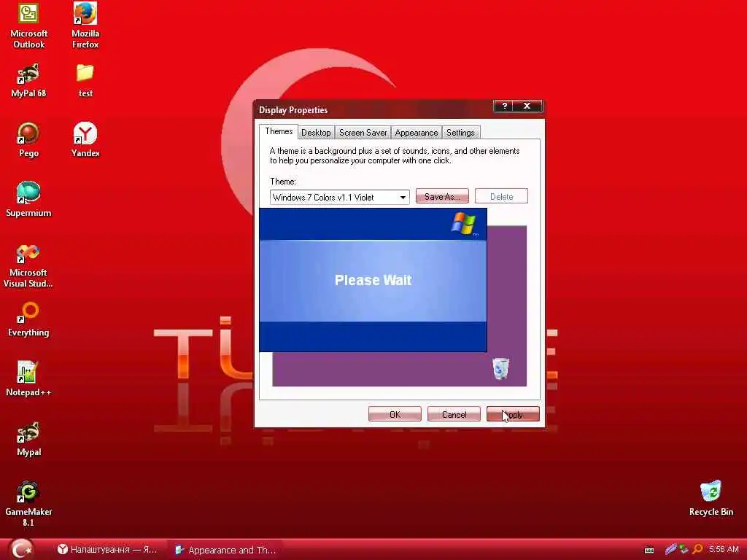Screen dimensions: 747x560
Task: Select the GameMaker 8.1 desktop icon
Action: pos(28,504)
